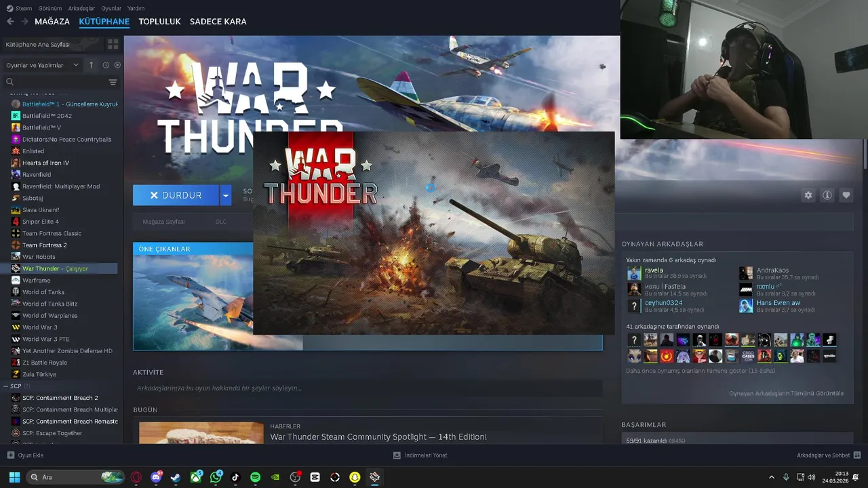The height and width of the screenshot is (488, 868).
Task: Show hidden system tray icons
Action: click(771, 477)
